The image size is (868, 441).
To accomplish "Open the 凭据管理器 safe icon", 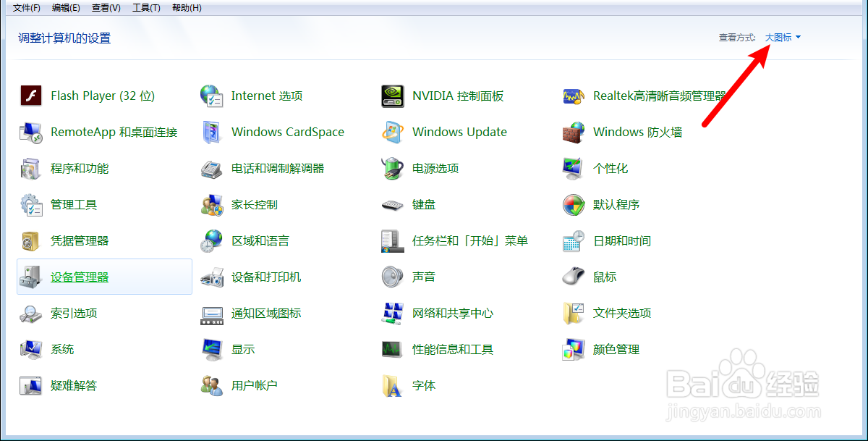I will (31, 240).
